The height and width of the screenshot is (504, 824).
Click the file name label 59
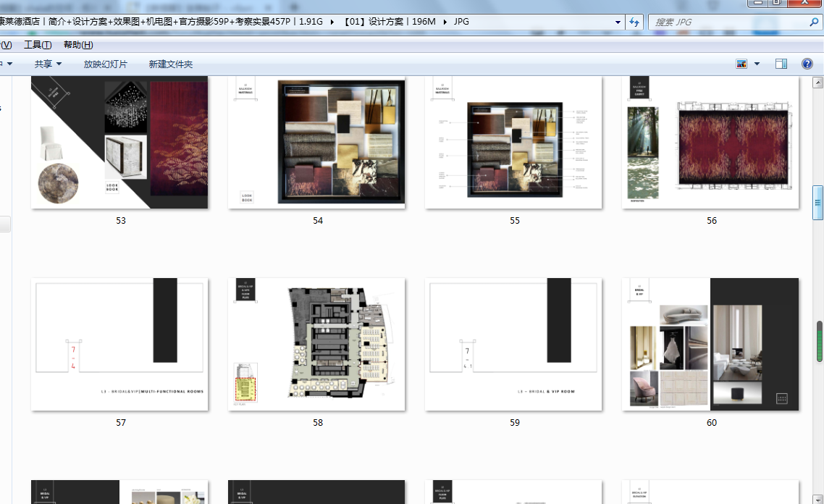pos(515,423)
